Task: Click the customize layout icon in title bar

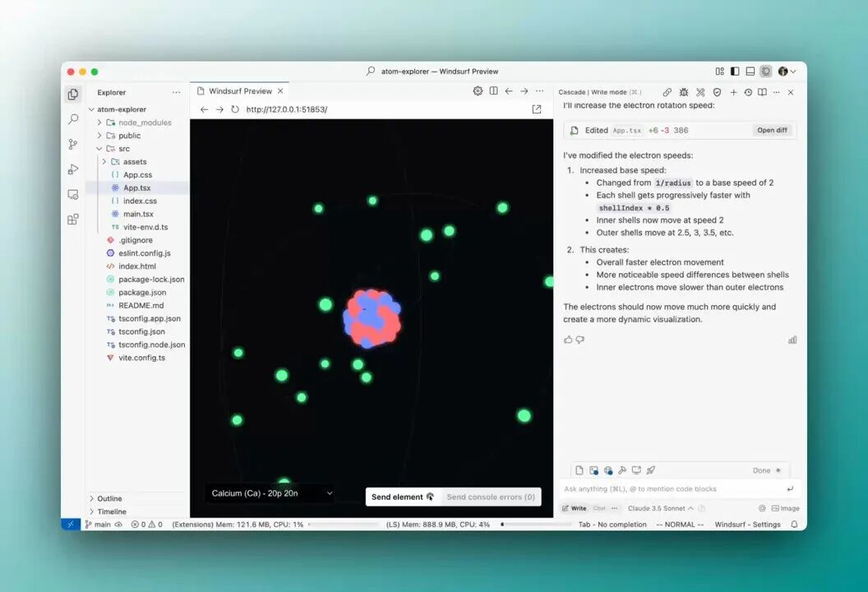Action: [x=720, y=72]
